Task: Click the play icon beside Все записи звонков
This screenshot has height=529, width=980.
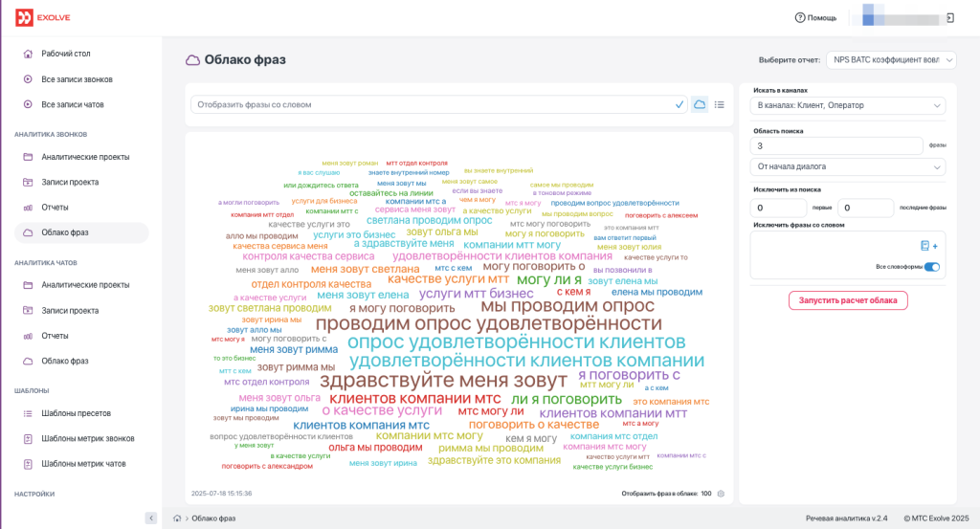Action: [x=28, y=79]
